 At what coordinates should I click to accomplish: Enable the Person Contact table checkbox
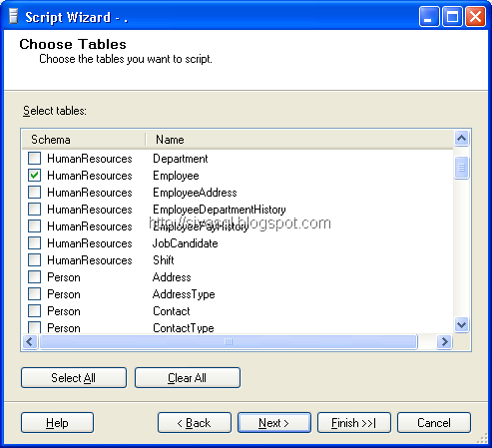click(34, 311)
